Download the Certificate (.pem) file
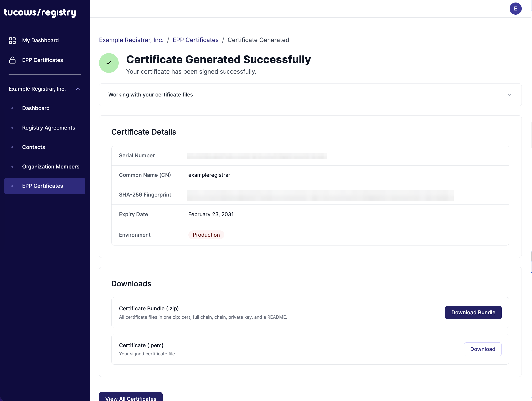Image resolution: width=532 pixels, height=401 pixels. [482, 349]
